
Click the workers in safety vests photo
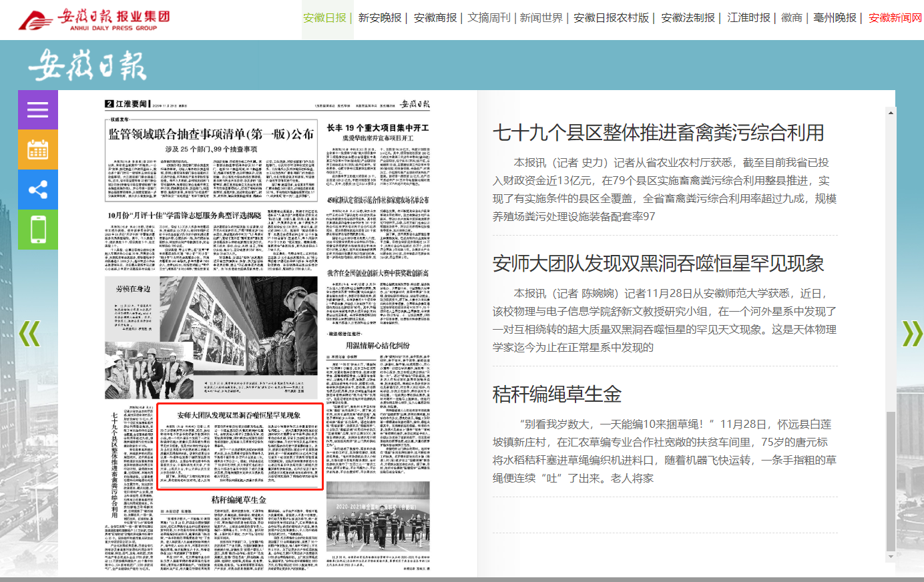[x=150, y=370]
